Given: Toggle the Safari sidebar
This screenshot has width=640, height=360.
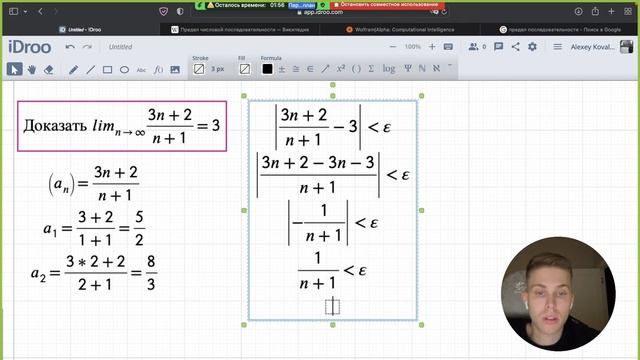Looking at the screenshot, I should click(13, 11).
